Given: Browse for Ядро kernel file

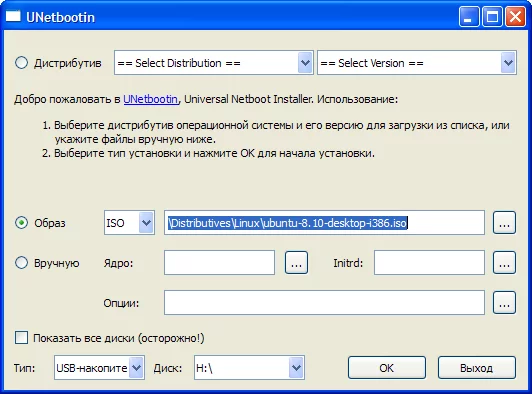Looking at the screenshot, I should pyautogui.click(x=296, y=263).
